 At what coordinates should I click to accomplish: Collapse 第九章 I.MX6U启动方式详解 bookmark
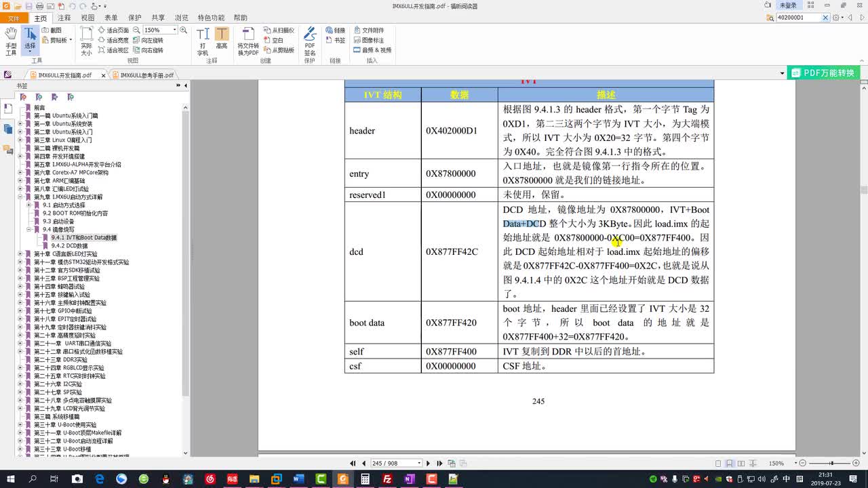tap(20, 197)
